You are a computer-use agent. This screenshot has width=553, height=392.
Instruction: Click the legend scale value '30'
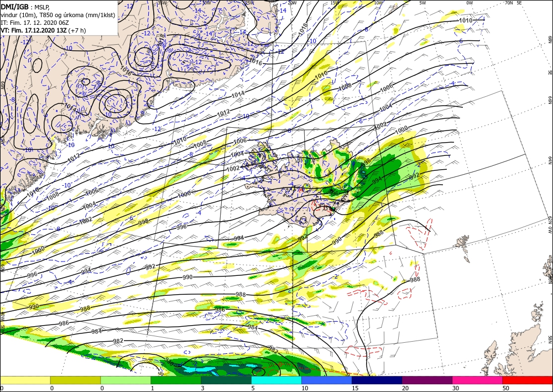pyautogui.click(x=456, y=388)
